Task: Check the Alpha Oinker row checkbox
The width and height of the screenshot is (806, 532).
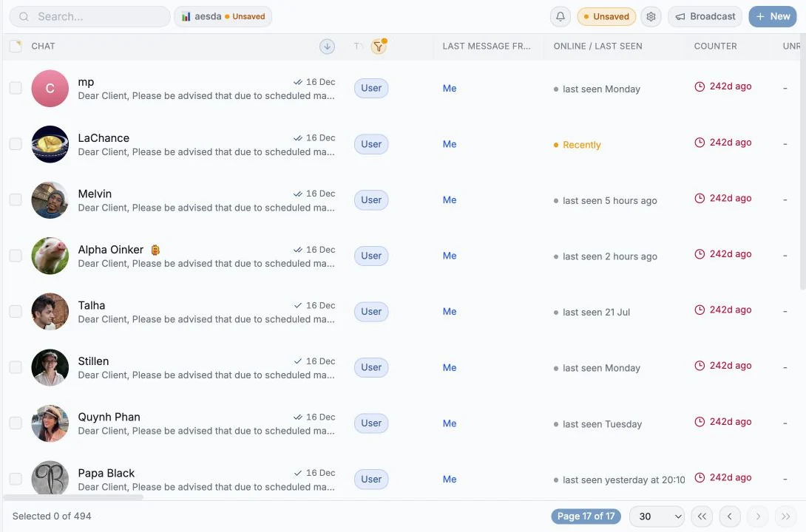Action: tap(16, 256)
